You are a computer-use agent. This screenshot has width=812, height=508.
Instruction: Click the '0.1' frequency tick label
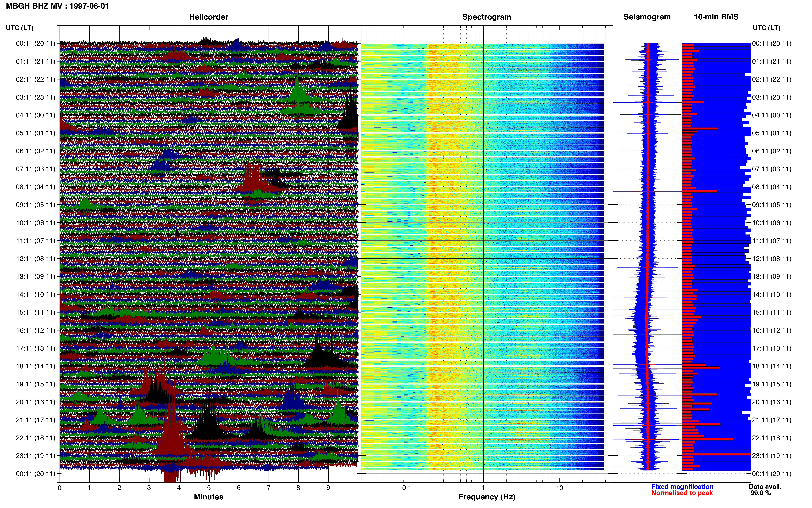tap(407, 487)
